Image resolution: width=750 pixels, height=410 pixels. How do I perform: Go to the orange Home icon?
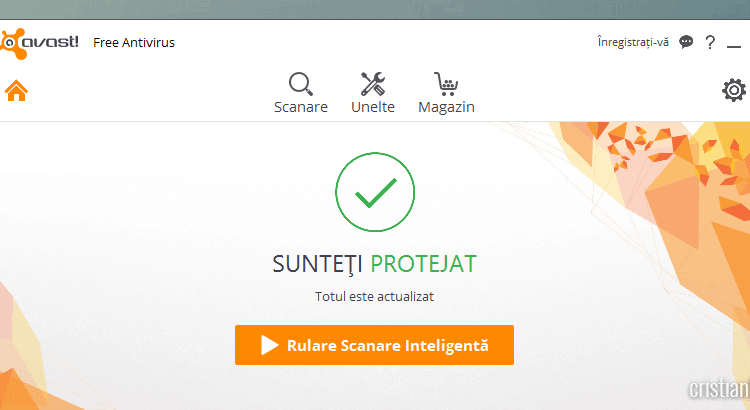tap(16, 90)
